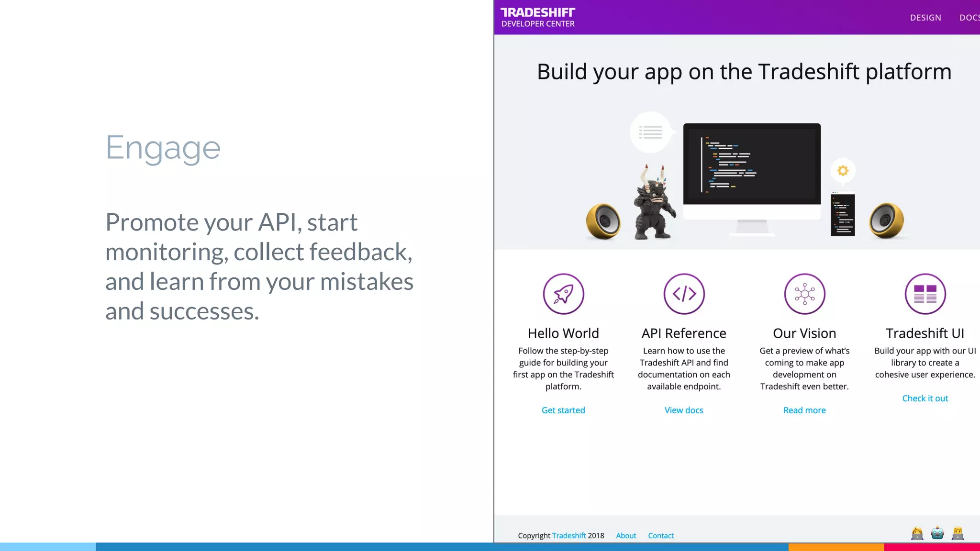The width and height of the screenshot is (980, 551).
Task: Click the yellow speaker beside the small code tower
Action: tap(887, 220)
